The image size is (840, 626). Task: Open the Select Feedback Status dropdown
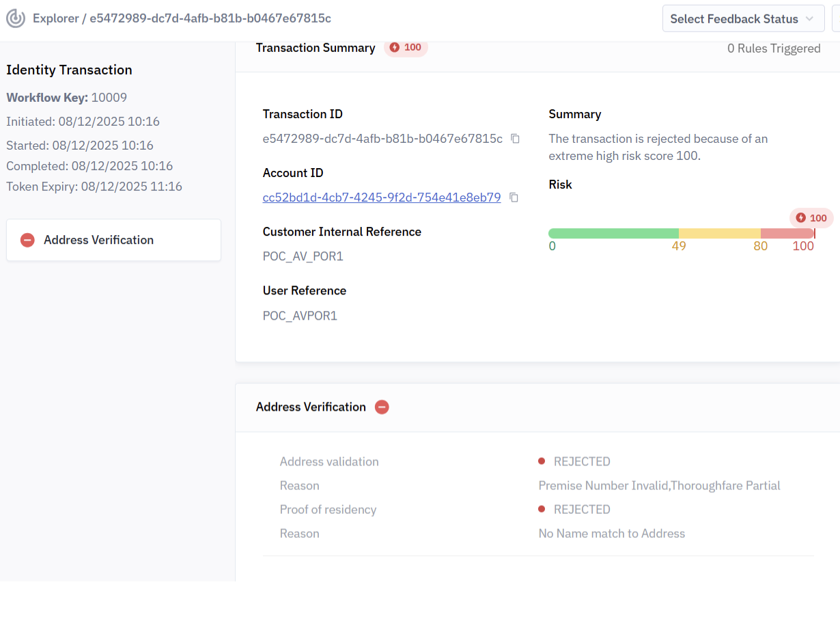click(742, 19)
